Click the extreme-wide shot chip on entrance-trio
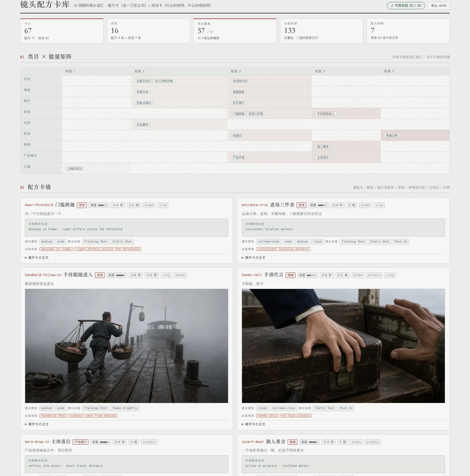This screenshot has width=470, height=476. coord(269,242)
